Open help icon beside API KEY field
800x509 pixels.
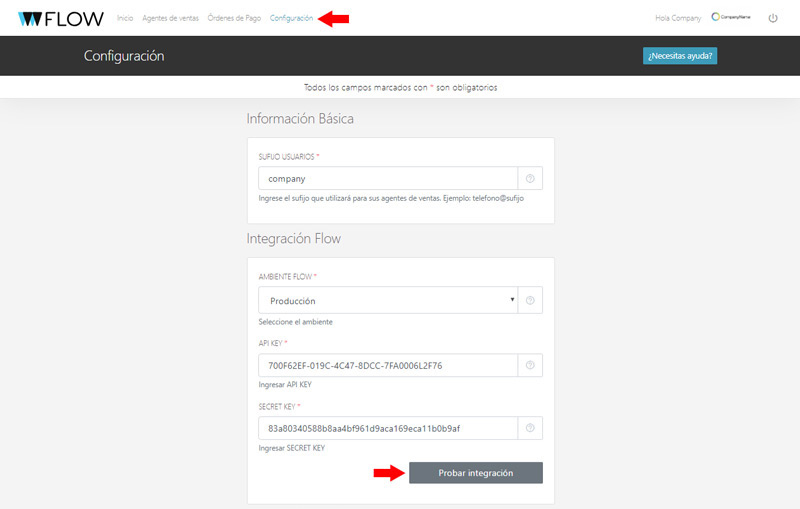(530, 365)
